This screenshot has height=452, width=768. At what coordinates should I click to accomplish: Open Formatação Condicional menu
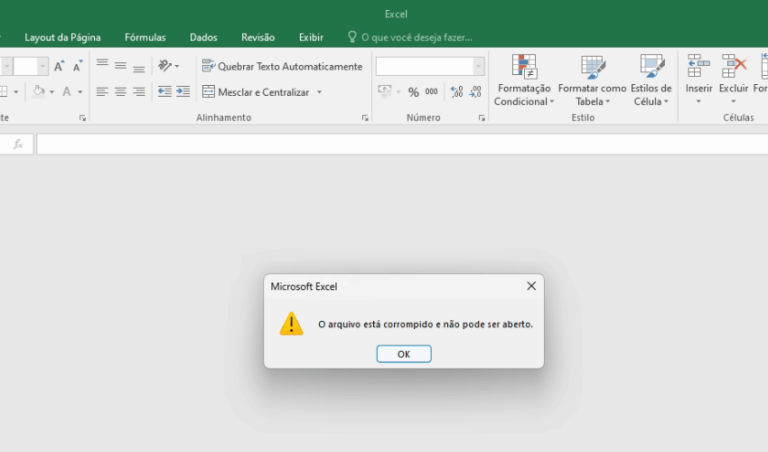click(524, 80)
